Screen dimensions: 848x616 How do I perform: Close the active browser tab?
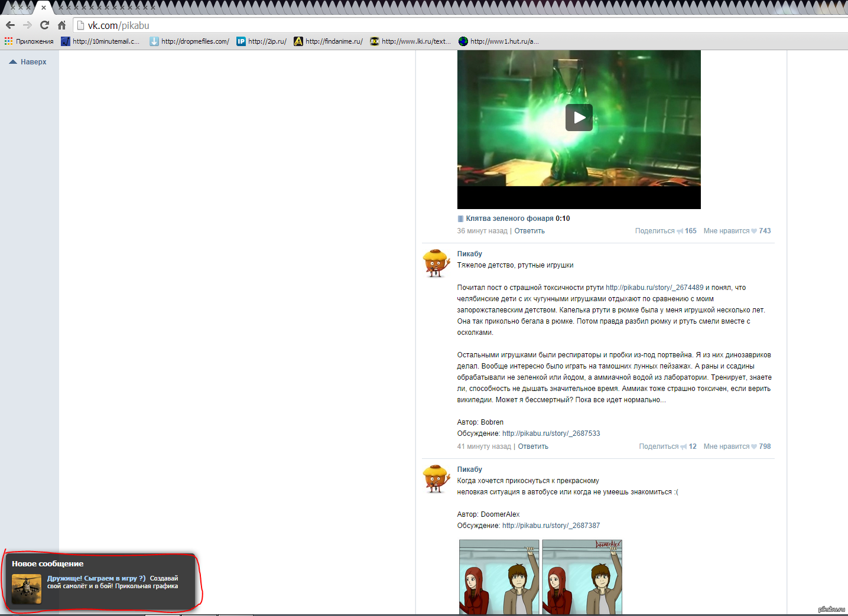[x=44, y=8]
